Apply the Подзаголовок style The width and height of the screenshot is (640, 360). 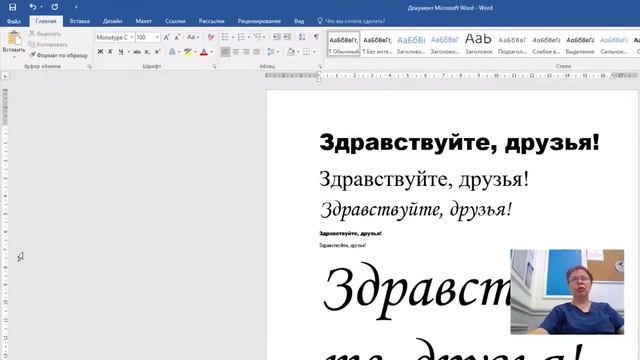pos(512,44)
